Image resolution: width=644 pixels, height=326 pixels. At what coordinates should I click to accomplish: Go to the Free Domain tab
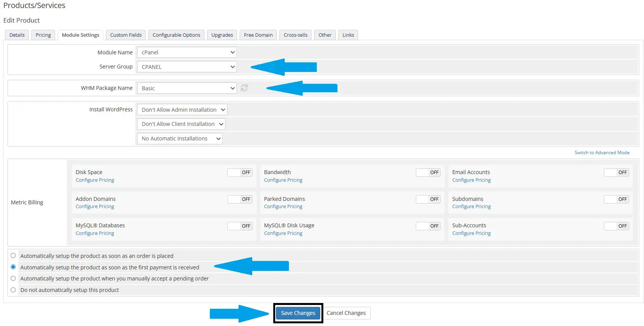click(x=258, y=35)
